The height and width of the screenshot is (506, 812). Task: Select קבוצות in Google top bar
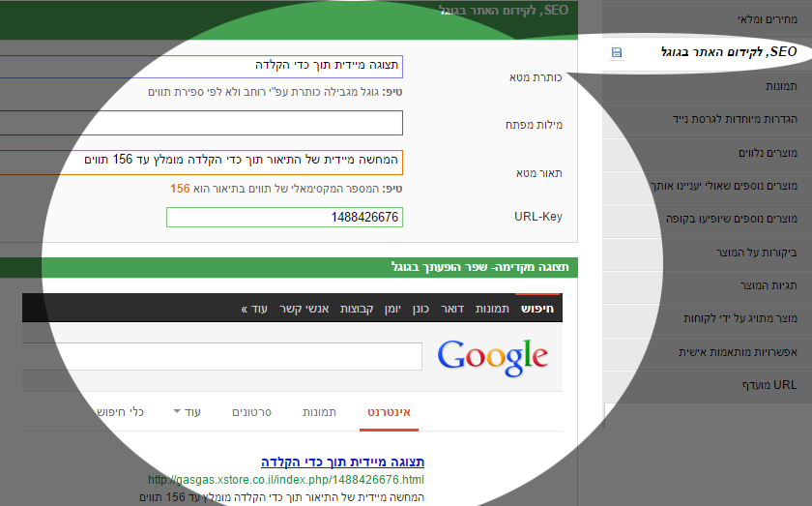[357, 309]
